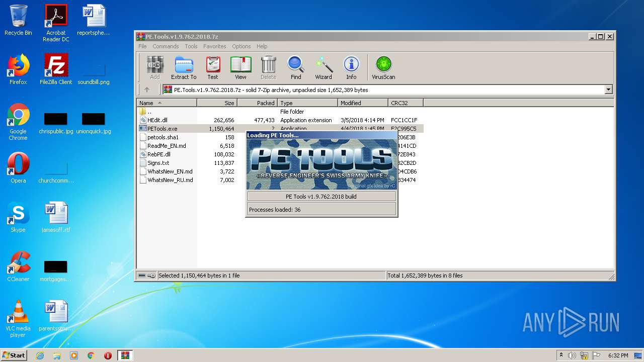
Task: Open Firefox desktop shortcut
Action: coord(18,69)
